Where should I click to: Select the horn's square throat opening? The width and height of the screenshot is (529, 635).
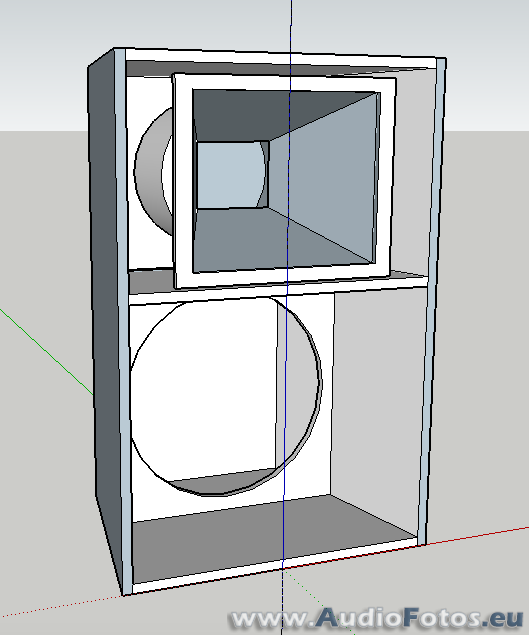coord(233,175)
